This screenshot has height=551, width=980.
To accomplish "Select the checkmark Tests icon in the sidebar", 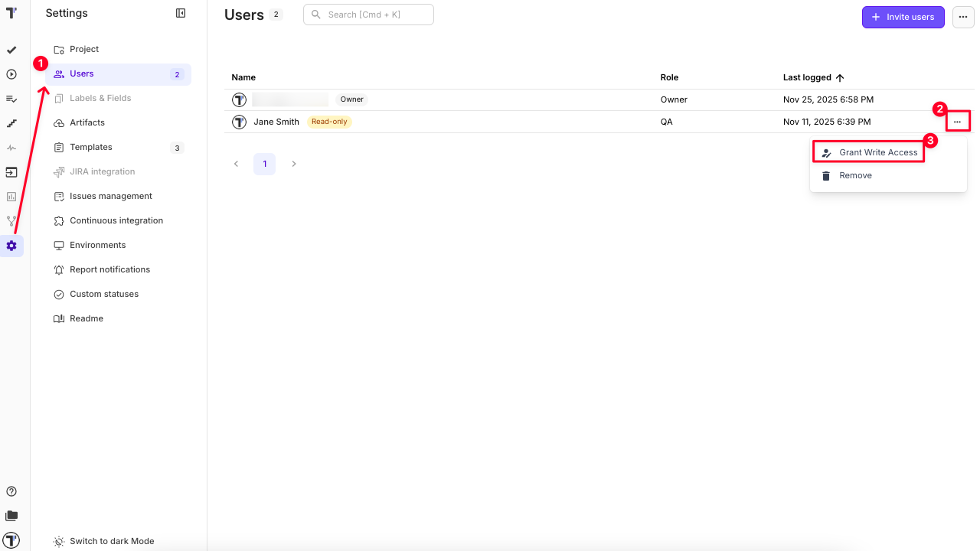I will point(11,50).
